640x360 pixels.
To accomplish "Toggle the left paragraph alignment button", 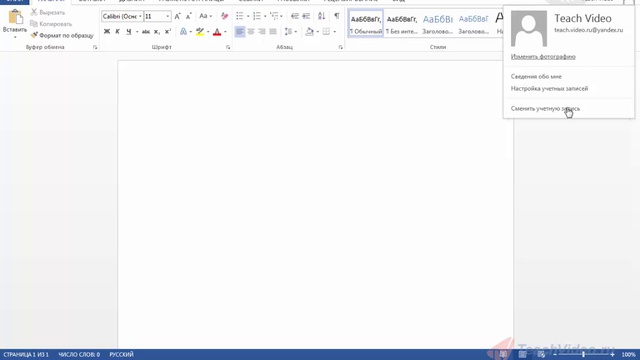I will (x=240, y=31).
